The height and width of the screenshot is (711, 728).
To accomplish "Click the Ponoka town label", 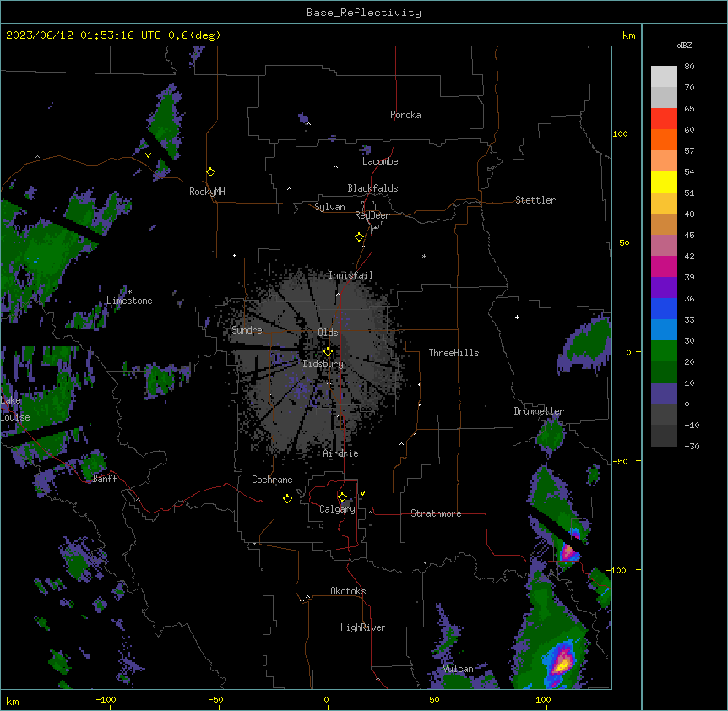I will (405, 115).
